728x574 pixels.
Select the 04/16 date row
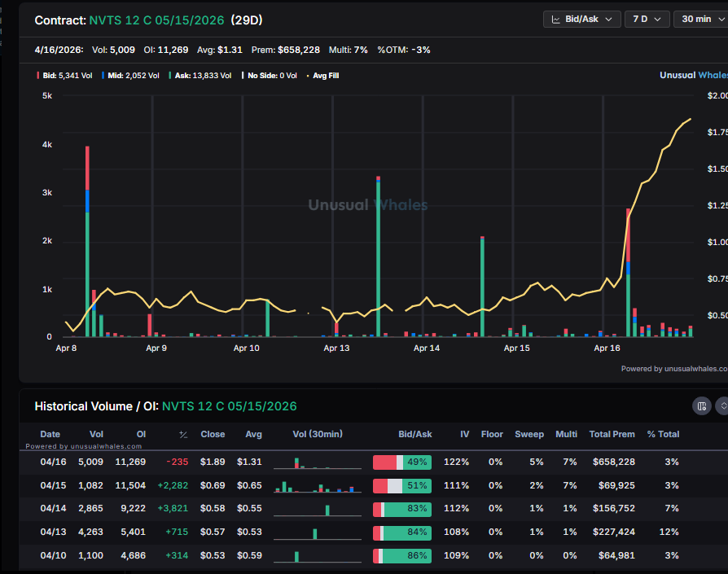(50, 462)
